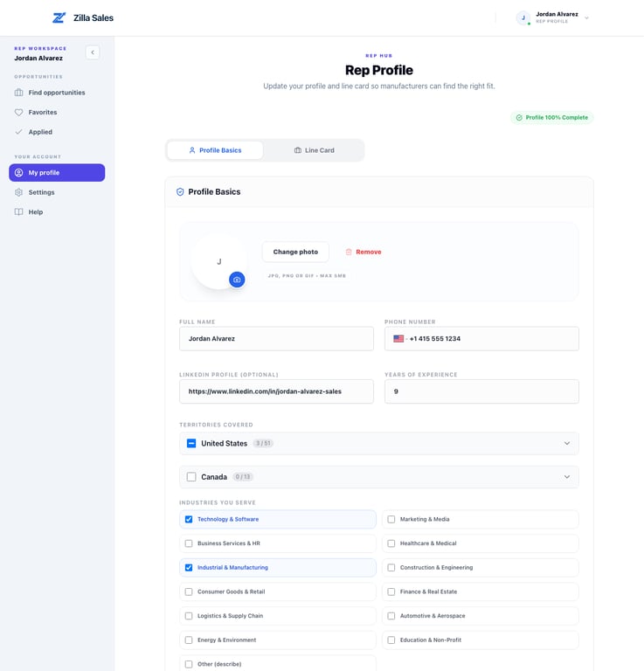Click the book icon beside Help

pyautogui.click(x=19, y=211)
